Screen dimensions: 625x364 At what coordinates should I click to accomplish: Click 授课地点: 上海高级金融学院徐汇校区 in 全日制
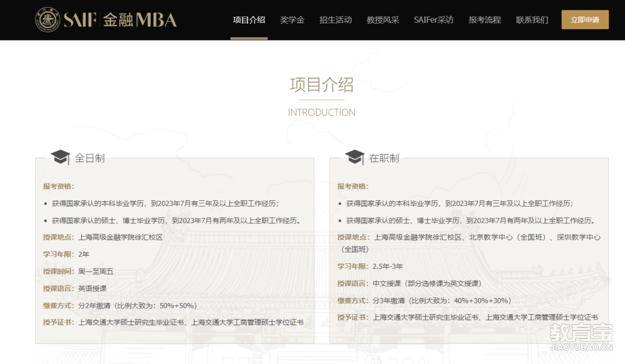tap(103, 237)
